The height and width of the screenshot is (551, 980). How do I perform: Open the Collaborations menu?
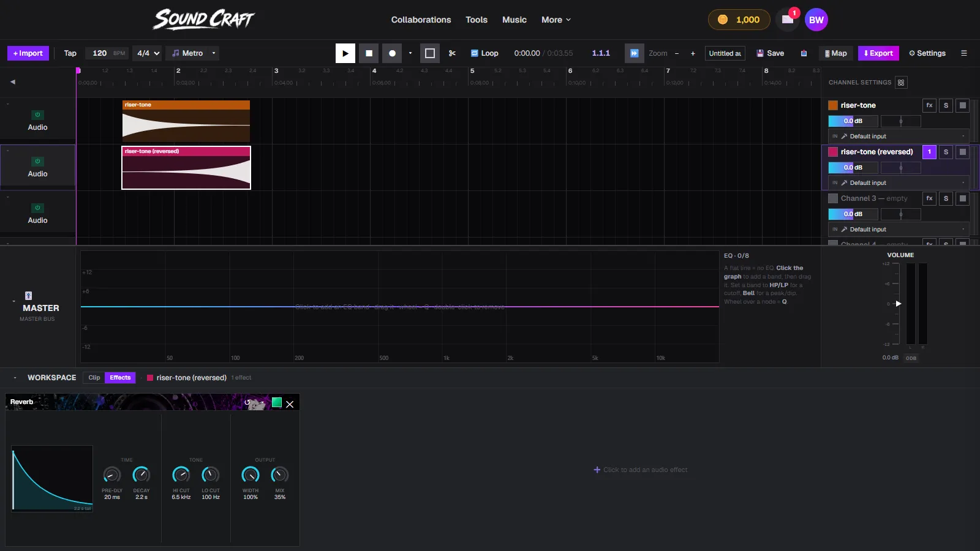coord(421,20)
